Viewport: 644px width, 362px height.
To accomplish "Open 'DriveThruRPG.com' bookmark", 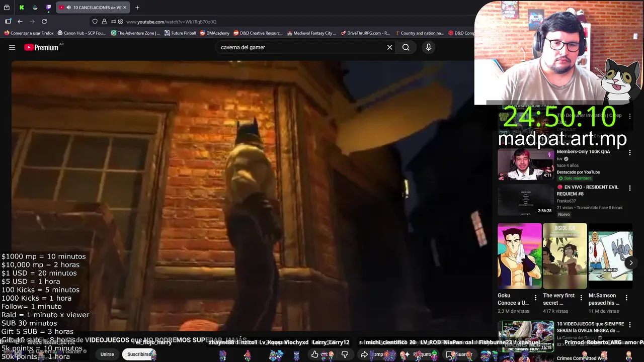I will pyautogui.click(x=365, y=33).
